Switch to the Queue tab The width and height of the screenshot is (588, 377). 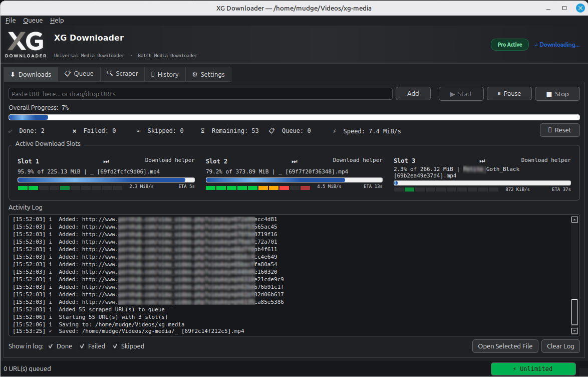(79, 74)
